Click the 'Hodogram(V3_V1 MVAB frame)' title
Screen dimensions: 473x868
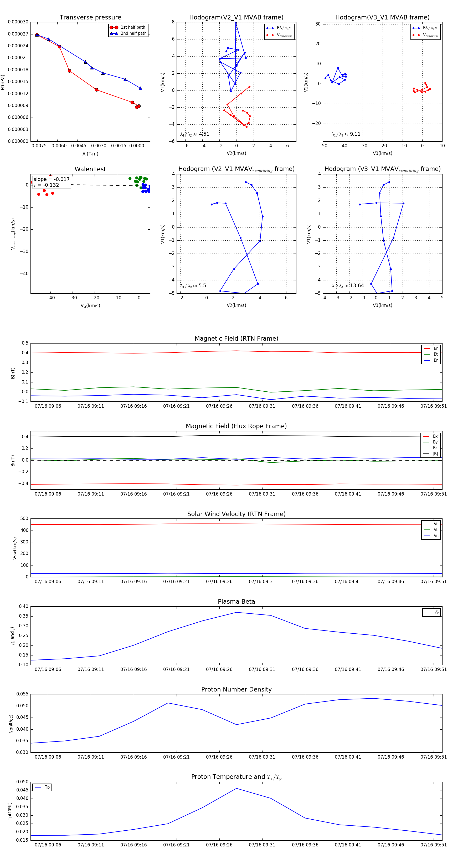coord(382,18)
